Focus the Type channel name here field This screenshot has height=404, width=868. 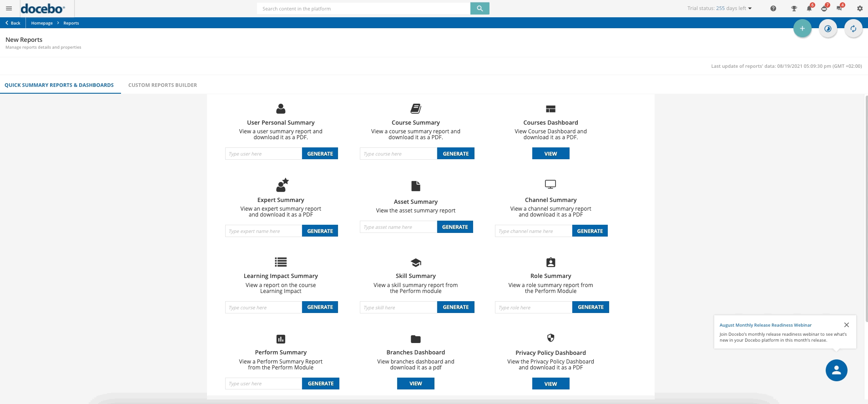pyautogui.click(x=534, y=231)
